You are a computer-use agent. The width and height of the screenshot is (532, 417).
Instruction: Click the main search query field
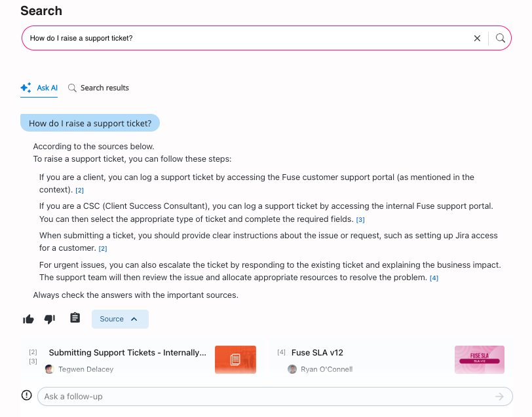[249, 38]
